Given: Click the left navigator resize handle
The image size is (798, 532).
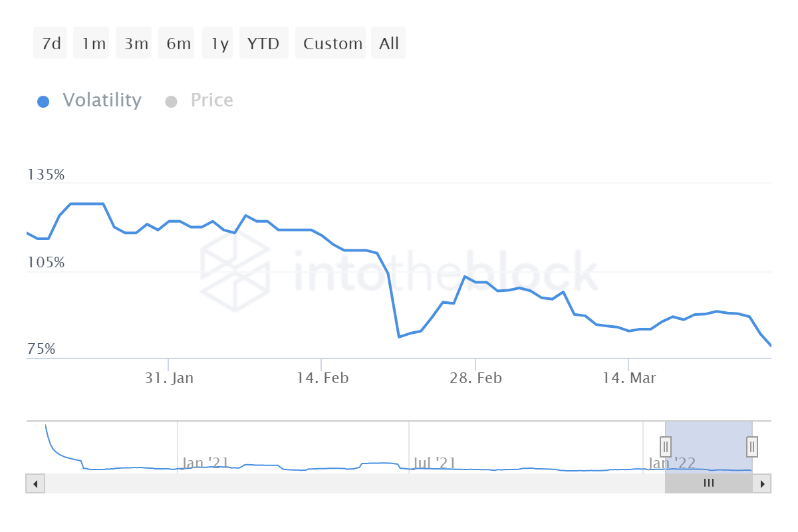Looking at the screenshot, I should point(666,446).
